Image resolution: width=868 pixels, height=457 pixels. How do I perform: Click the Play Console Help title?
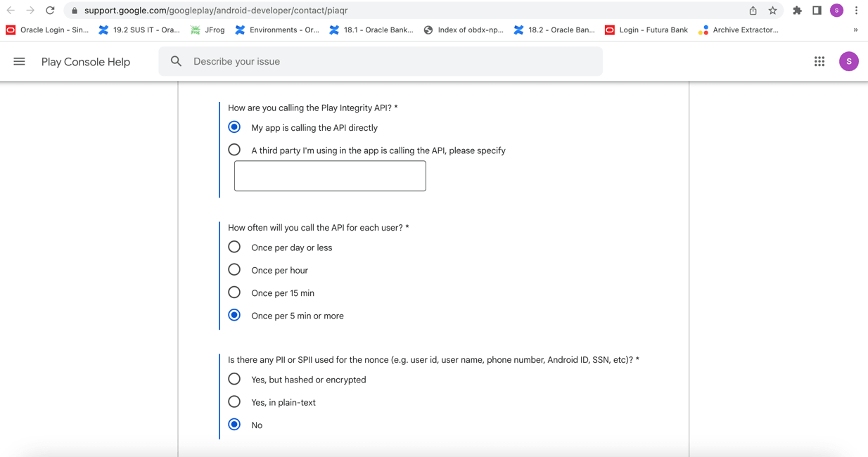(86, 62)
